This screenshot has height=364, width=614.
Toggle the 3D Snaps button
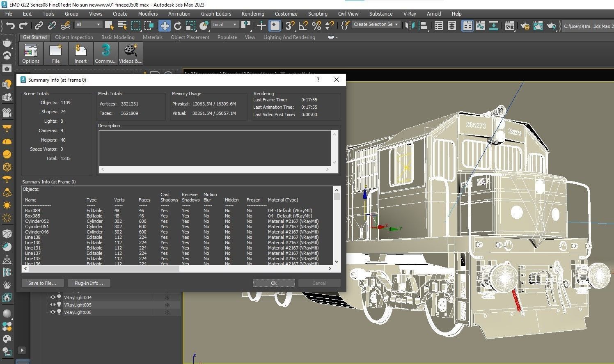pos(290,26)
